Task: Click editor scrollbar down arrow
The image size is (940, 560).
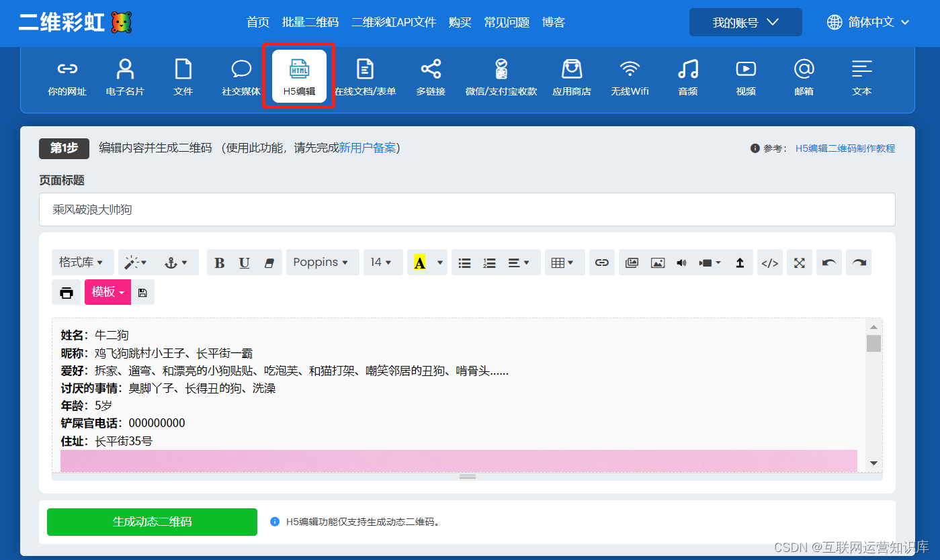Action: [x=873, y=463]
